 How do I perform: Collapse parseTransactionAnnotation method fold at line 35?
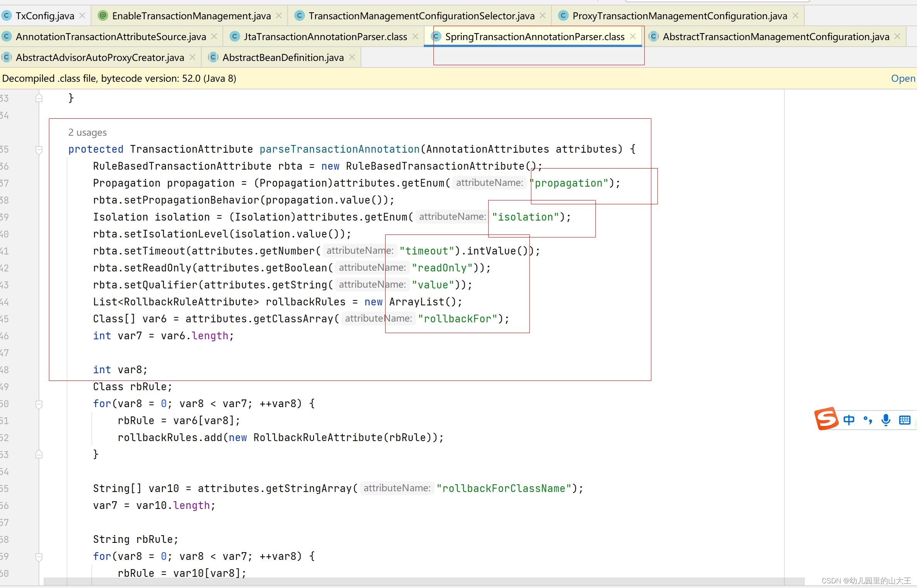tap(39, 150)
